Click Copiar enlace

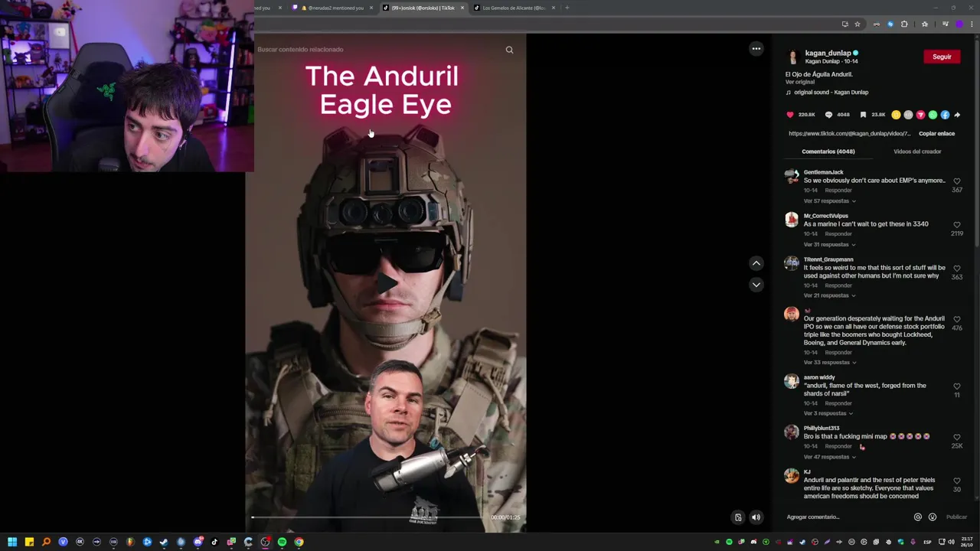click(936, 133)
